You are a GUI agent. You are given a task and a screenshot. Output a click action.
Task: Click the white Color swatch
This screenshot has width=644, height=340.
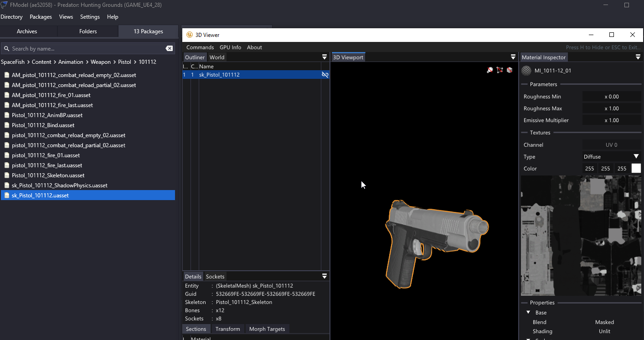click(x=636, y=169)
